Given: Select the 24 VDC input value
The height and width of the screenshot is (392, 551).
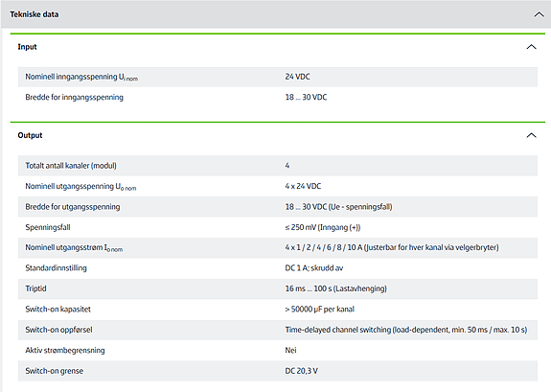Looking at the screenshot, I should 297,77.
